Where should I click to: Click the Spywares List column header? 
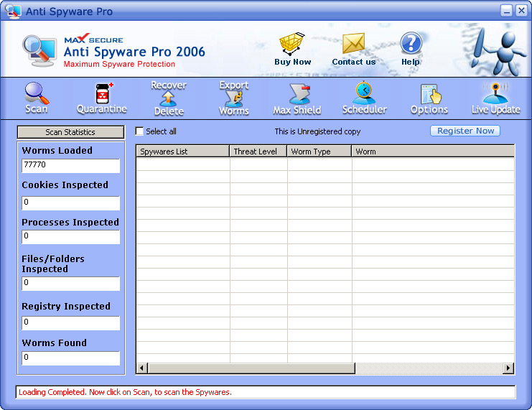pyautogui.click(x=182, y=152)
